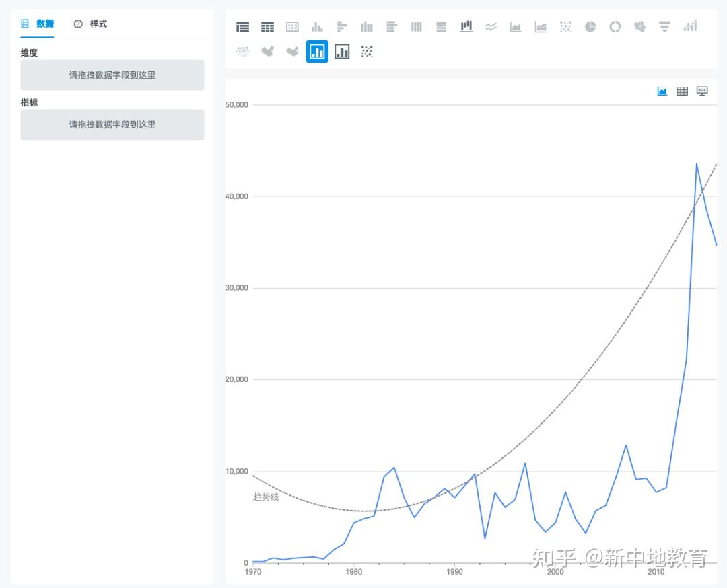Choose the horizontal bar chart icon

(x=342, y=27)
